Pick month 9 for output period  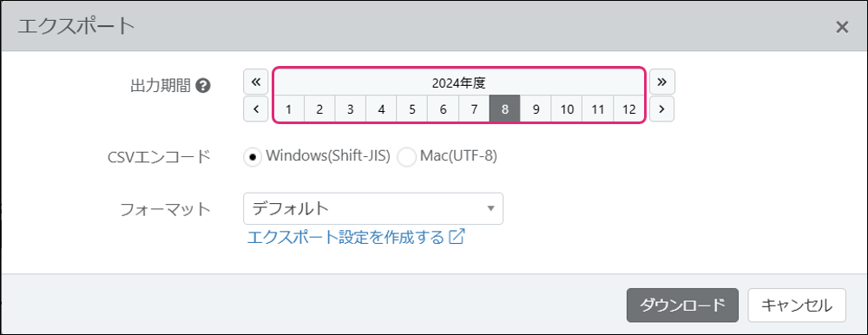(x=536, y=109)
